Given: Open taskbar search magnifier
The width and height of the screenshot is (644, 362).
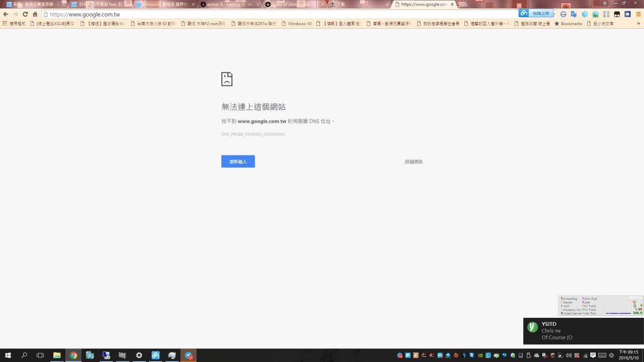Looking at the screenshot, I should click(x=24, y=355).
